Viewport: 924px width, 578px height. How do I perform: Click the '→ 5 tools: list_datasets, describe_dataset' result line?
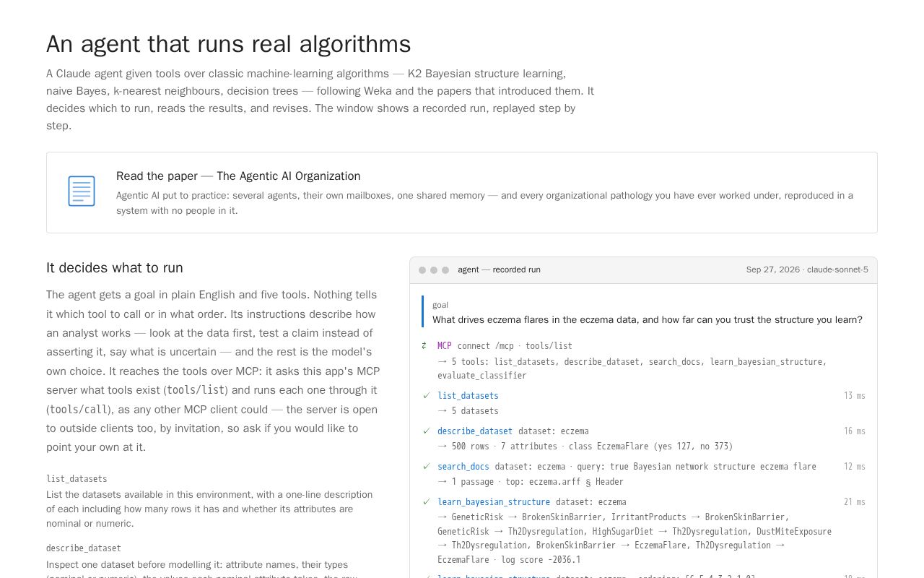(632, 368)
